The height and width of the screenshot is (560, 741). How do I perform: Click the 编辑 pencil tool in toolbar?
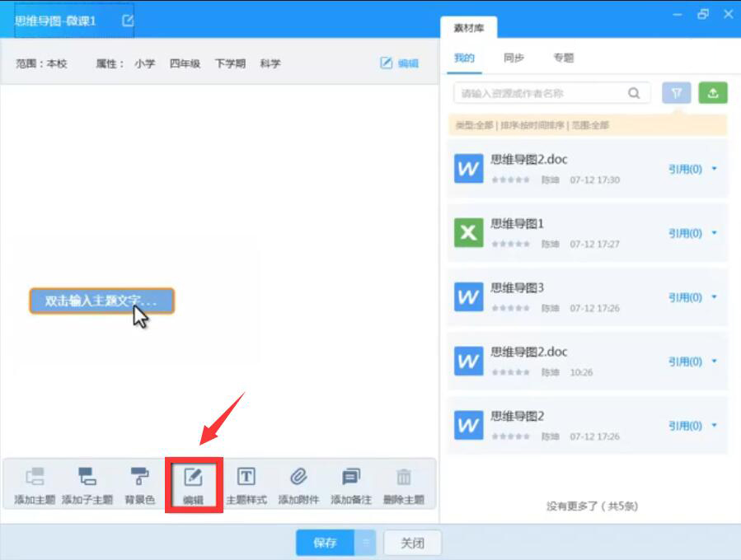point(193,485)
